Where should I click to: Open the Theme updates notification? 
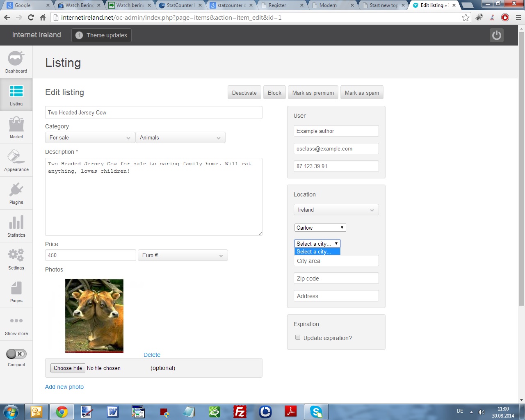(x=102, y=35)
